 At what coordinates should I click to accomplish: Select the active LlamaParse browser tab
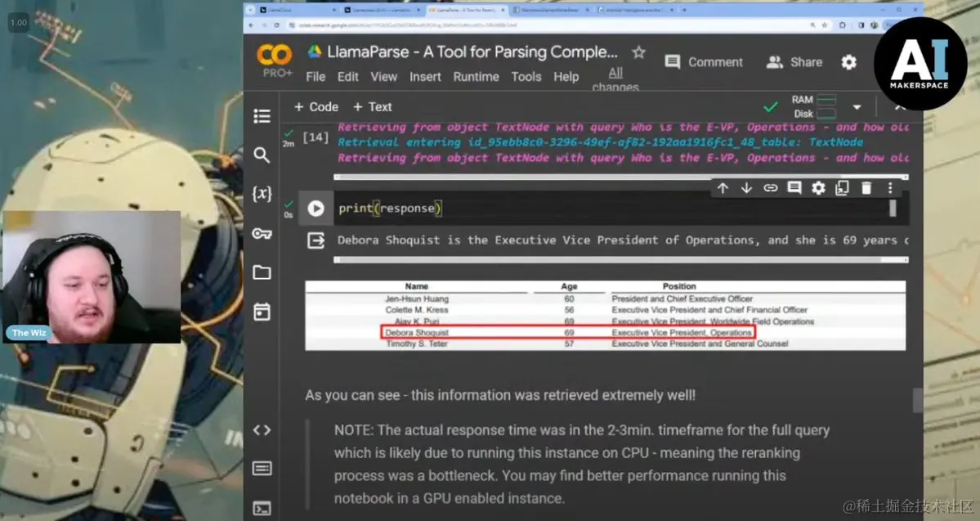tap(466, 10)
